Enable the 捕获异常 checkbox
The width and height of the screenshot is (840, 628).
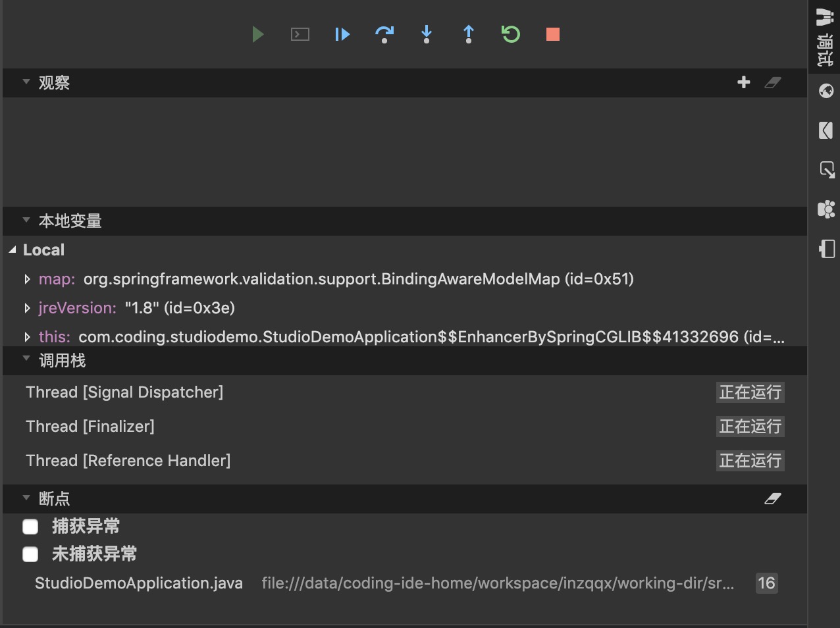[30, 527]
